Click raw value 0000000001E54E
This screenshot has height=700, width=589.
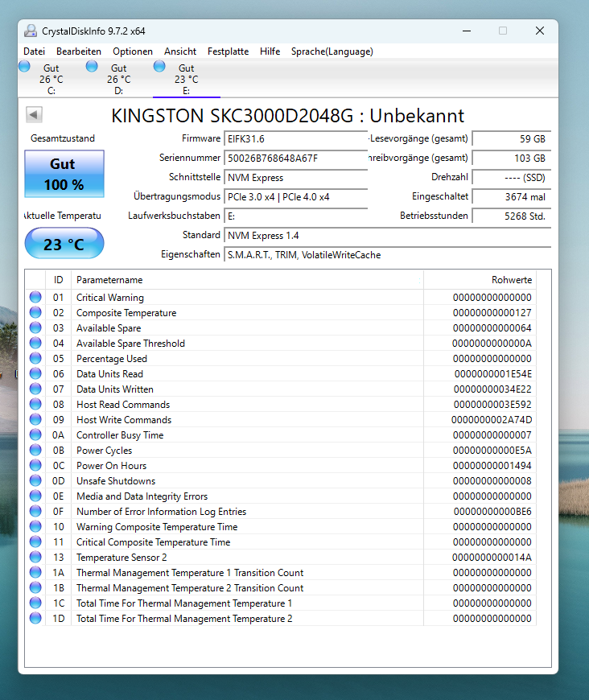(x=493, y=374)
